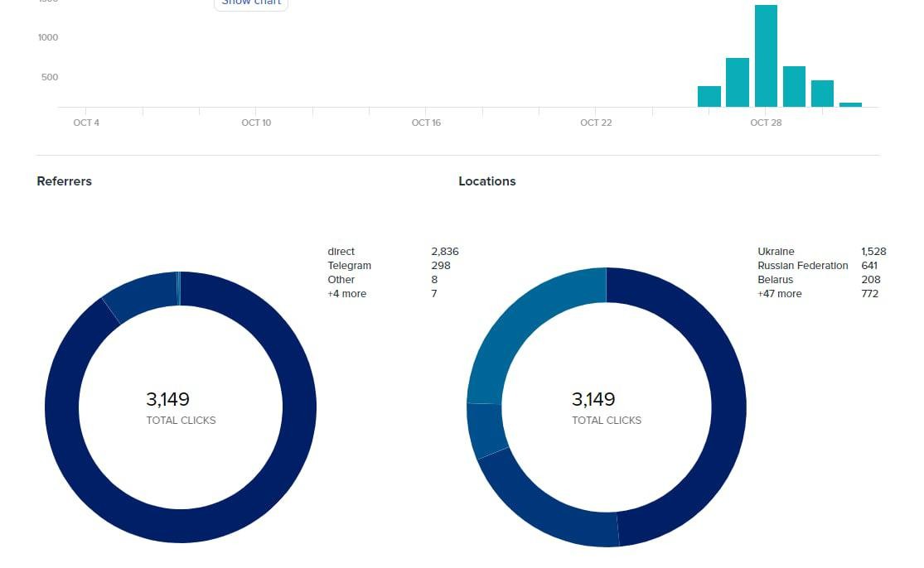Select the 'OCT 28' axis label
Screen dimensions: 924x568
pyautogui.click(x=766, y=123)
